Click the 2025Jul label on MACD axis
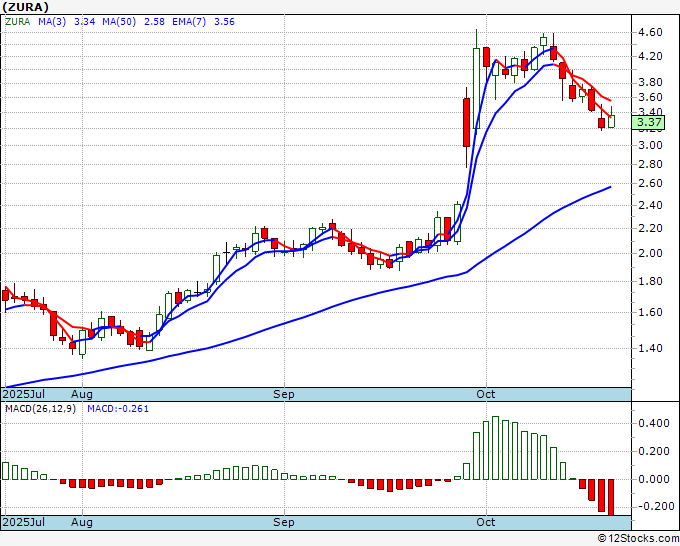This screenshot has width=680, height=546. pos(24,522)
